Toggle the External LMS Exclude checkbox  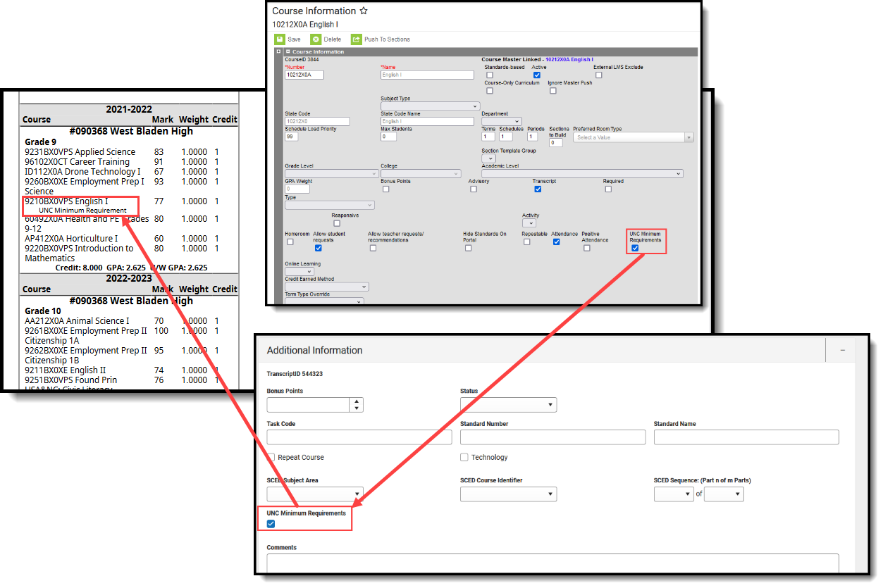pyautogui.click(x=598, y=75)
